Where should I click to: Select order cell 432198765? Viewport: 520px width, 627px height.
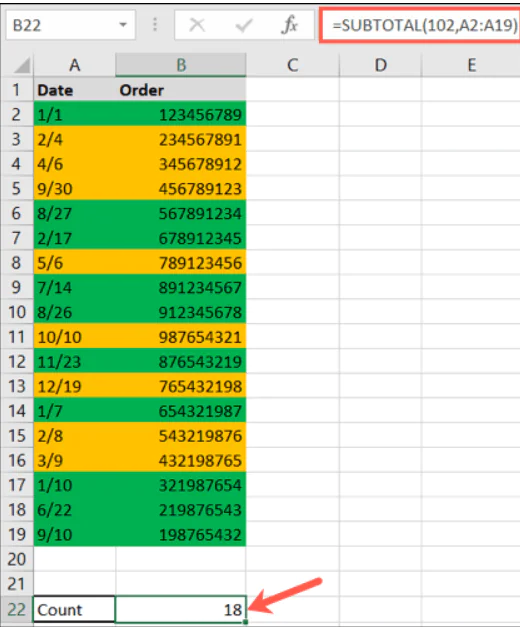pos(181,460)
